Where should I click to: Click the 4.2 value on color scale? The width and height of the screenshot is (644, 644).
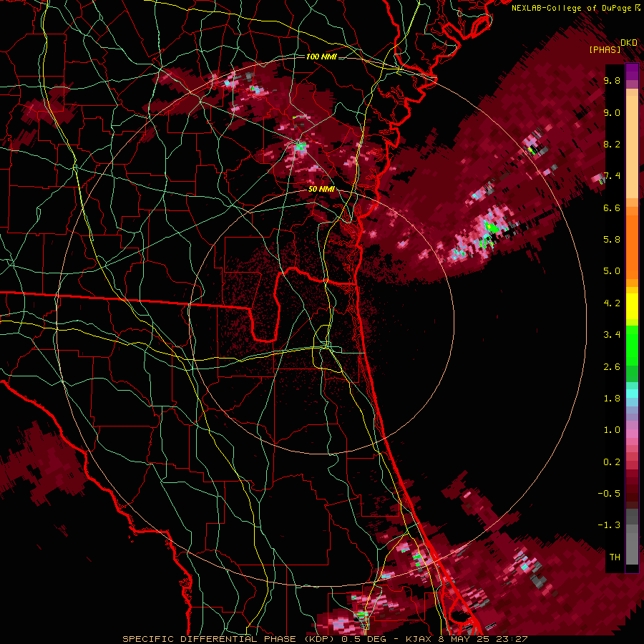point(612,303)
